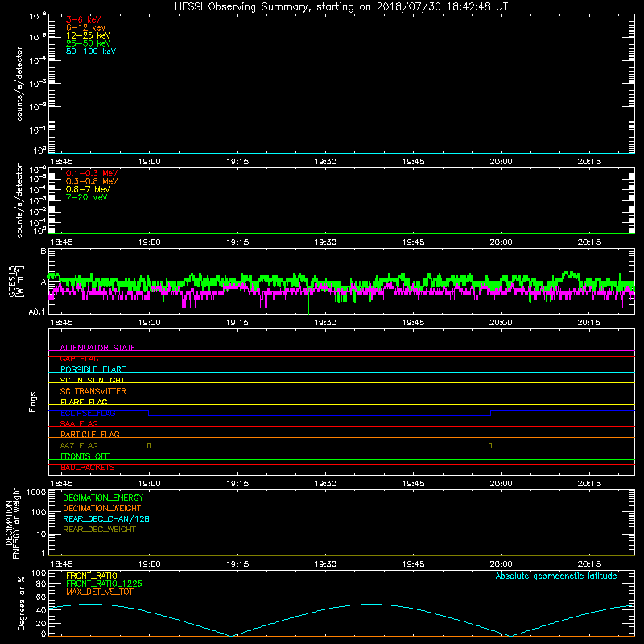Click the 19:45 label under the Flags panel
This screenshot has width=644, height=644.
(x=413, y=484)
